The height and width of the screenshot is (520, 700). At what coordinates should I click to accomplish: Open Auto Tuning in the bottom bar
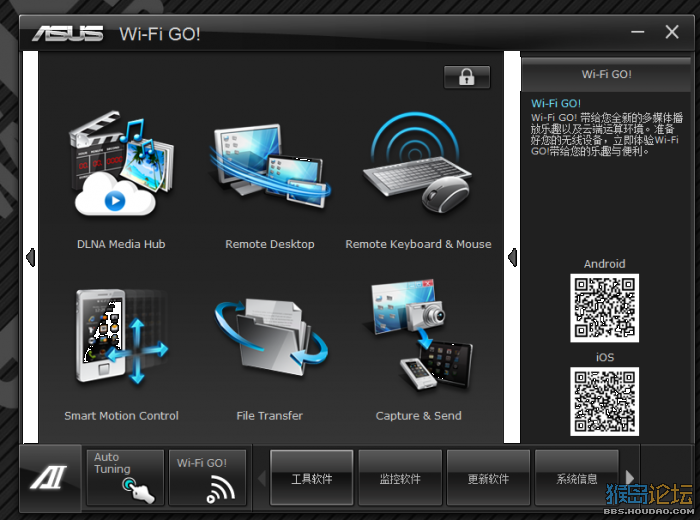click(125, 478)
